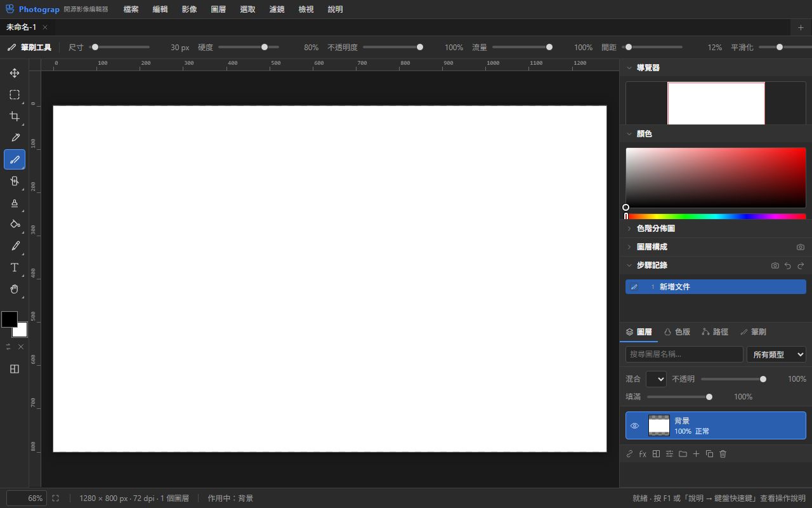Select the Hand pan tool

15,289
